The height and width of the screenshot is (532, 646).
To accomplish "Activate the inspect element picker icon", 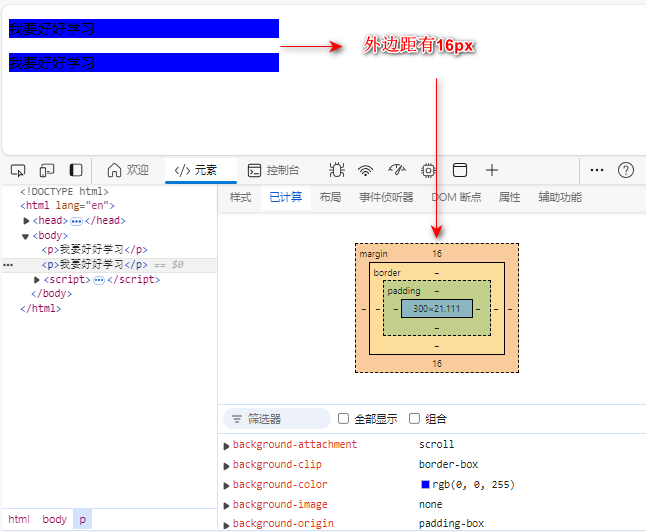I will point(18,170).
